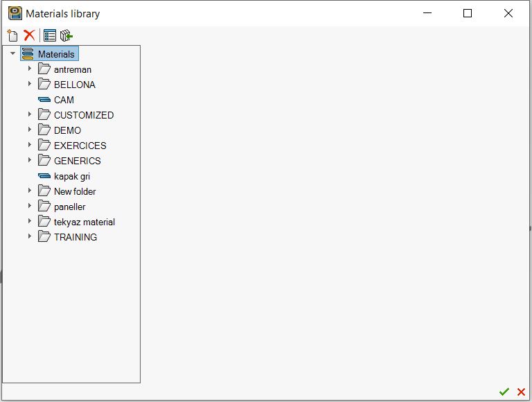
Task: Click the Materials library title bar app icon
Action: (x=15, y=13)
